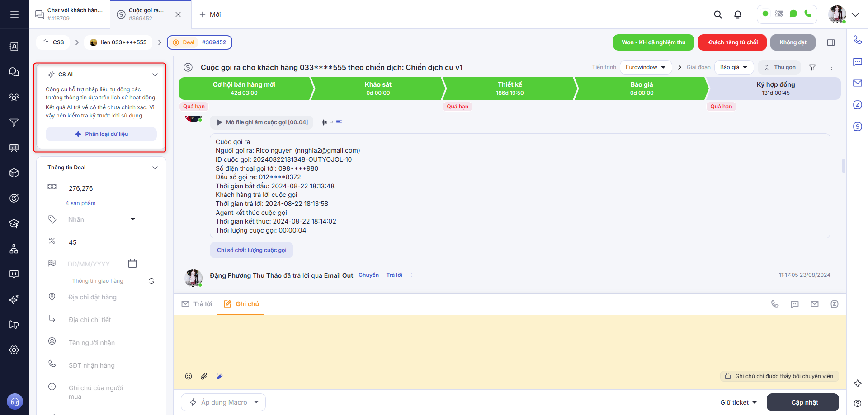The image size is (868, 415).
Task: Click the refresh icon near Thông tin giao hàng
Action: tap(151, 281)
